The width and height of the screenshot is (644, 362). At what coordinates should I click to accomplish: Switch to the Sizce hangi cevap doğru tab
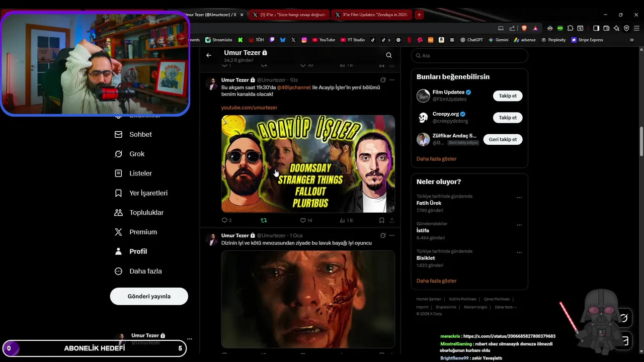289,15
